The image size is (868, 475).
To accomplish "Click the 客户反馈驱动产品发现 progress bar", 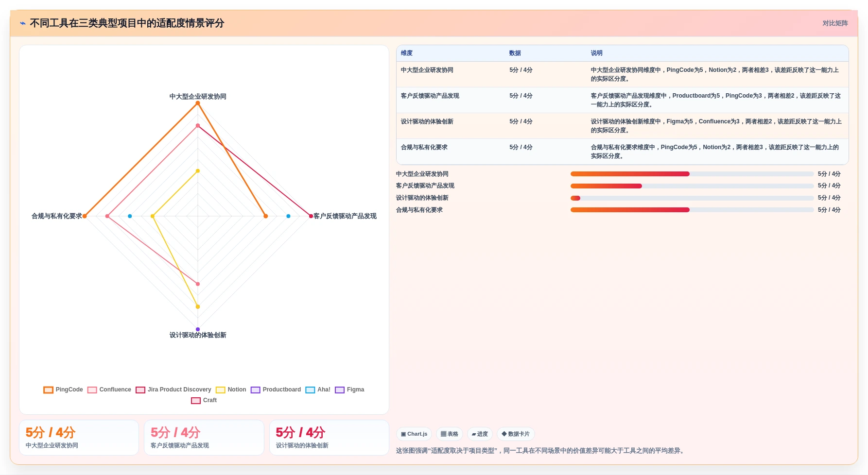I will pos(692,186).
